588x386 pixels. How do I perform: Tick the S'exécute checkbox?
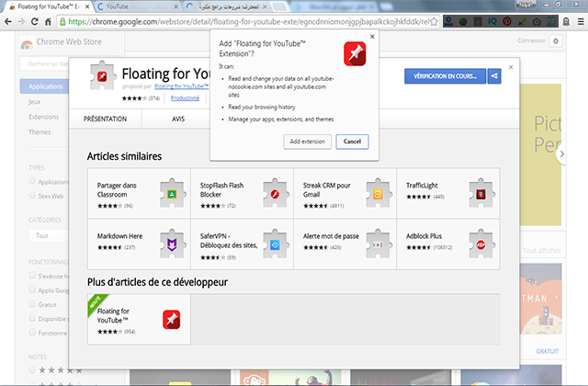pos(32,276)
